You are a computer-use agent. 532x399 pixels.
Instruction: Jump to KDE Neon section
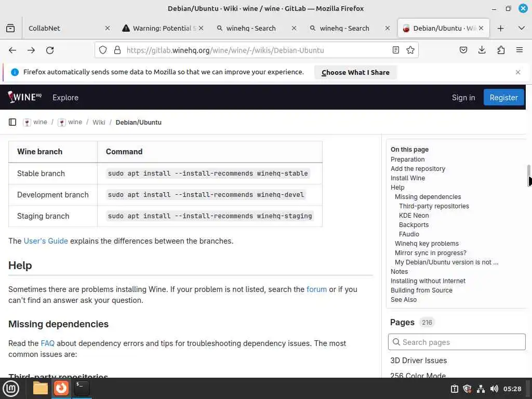[414, 216]
